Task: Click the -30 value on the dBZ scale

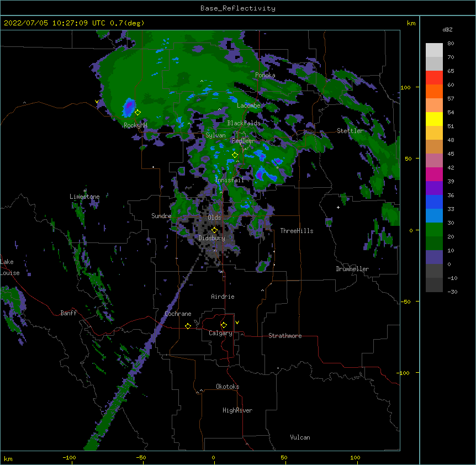Action: point(452,292)
